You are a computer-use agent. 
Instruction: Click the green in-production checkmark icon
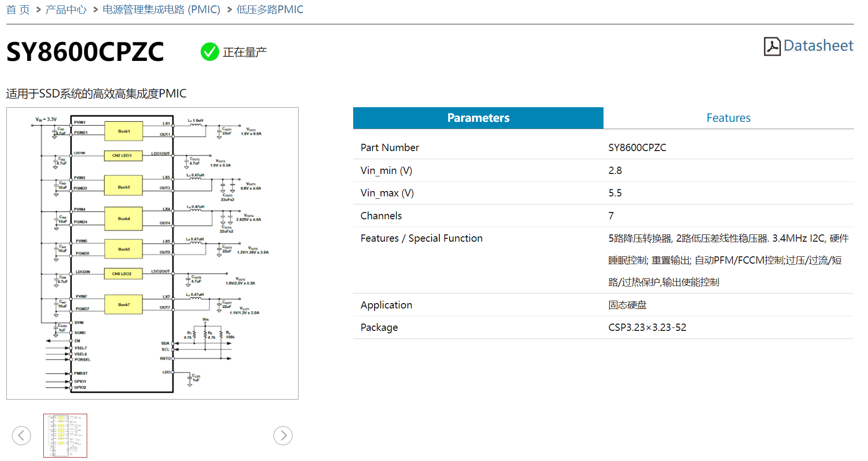210,52
